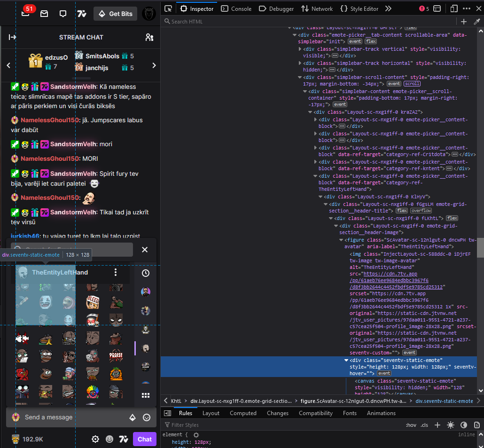The width and height of the screenshot is (484, 448).
Task: Select the BLEED emote
Action: (93, 302)
